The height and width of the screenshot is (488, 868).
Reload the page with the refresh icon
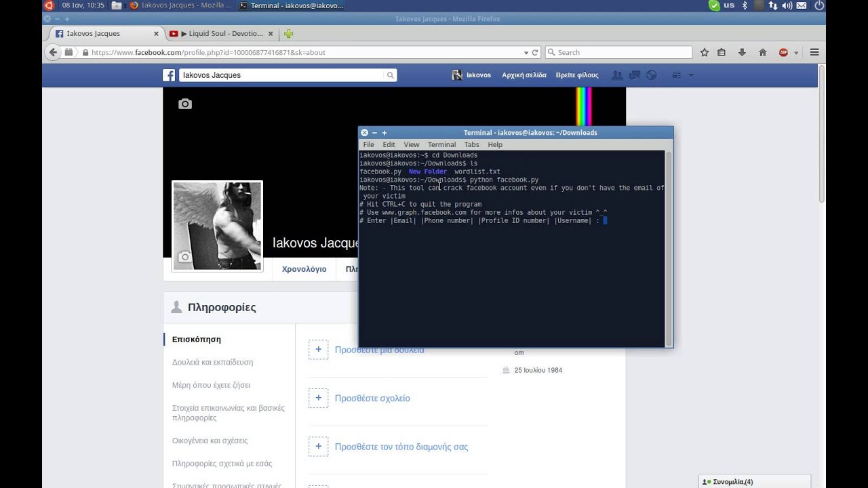535,52
